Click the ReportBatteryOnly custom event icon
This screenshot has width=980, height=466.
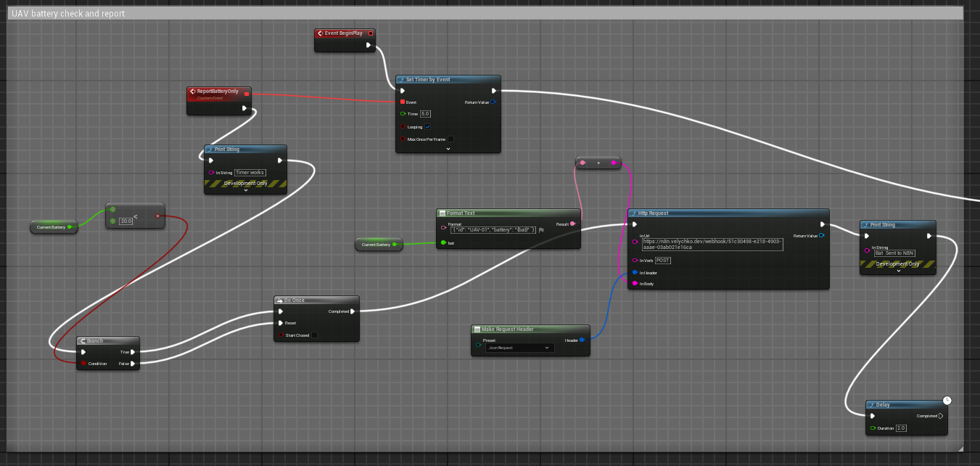(192, 91)
